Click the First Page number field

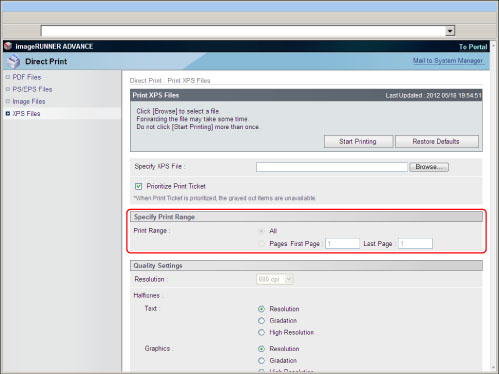tap(342, 244)
